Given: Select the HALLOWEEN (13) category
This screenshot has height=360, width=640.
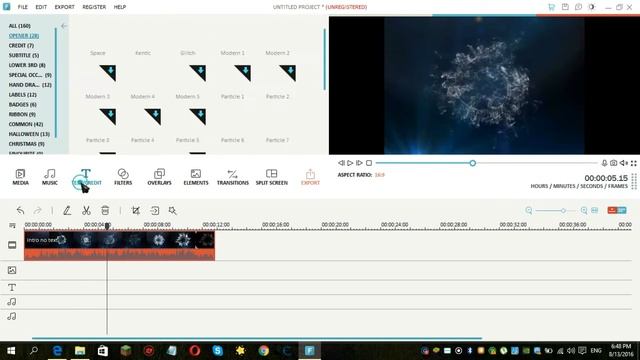Looking at the screenshot, I should (x=29, y=134).
